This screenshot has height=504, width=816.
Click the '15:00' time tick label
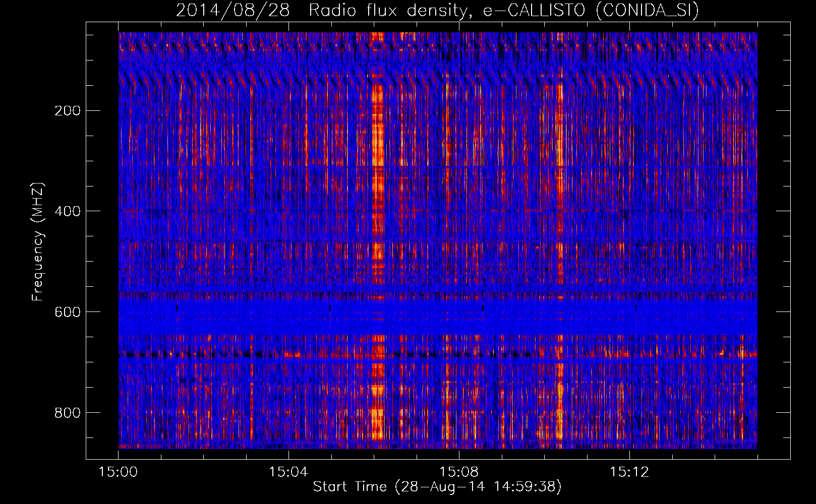click(x=118, y=472)
